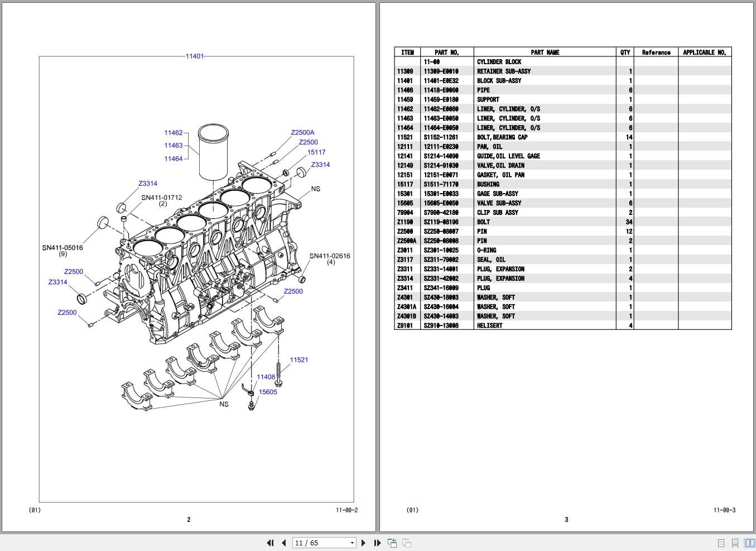756x551 pixels.
Task: Click part number SZ250-08007
Action: [441, 232]
